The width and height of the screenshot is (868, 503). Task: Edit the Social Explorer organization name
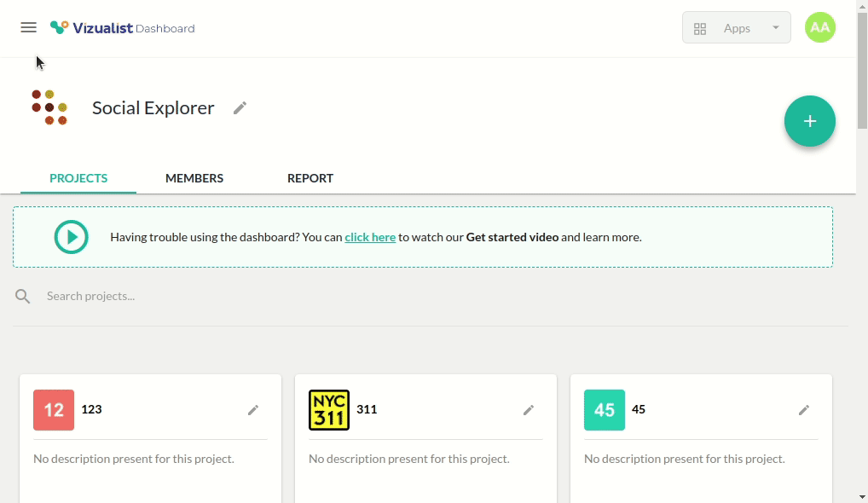pyautogui.click(x=240, y=107)
